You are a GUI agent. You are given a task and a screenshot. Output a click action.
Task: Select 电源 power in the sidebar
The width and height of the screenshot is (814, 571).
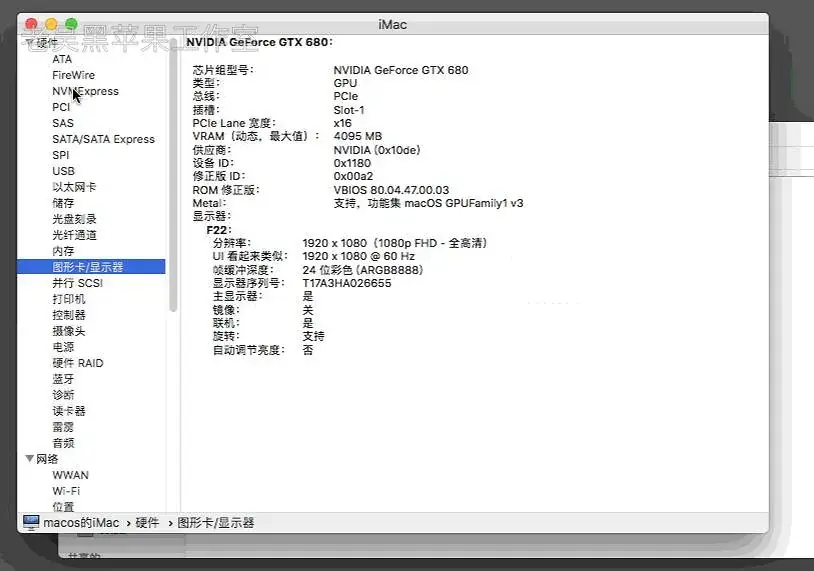63,347
